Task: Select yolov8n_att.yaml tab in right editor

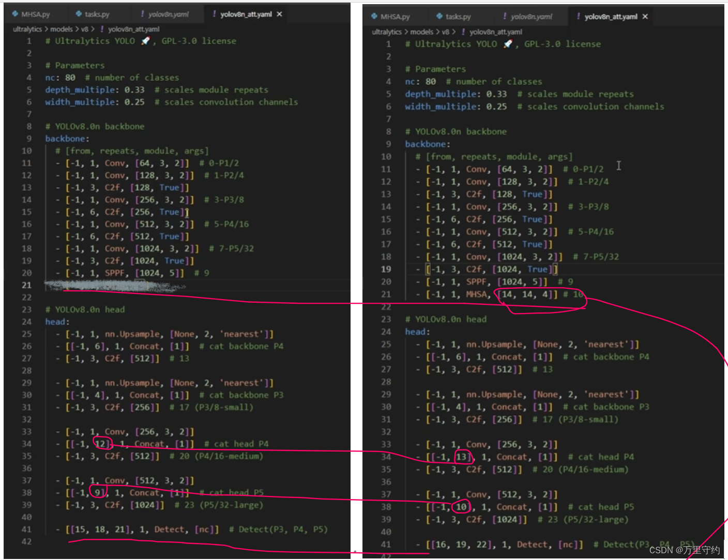Action: point(611,17)
